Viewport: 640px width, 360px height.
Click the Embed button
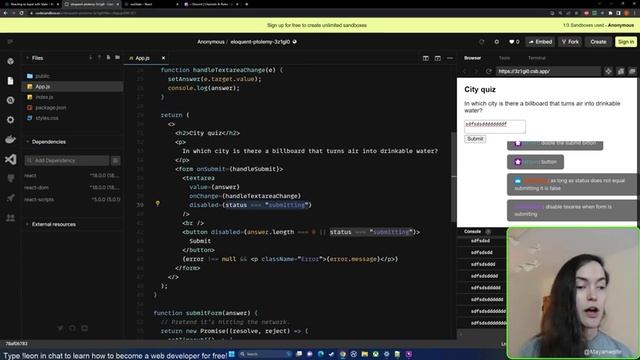(x=540, y=42)
